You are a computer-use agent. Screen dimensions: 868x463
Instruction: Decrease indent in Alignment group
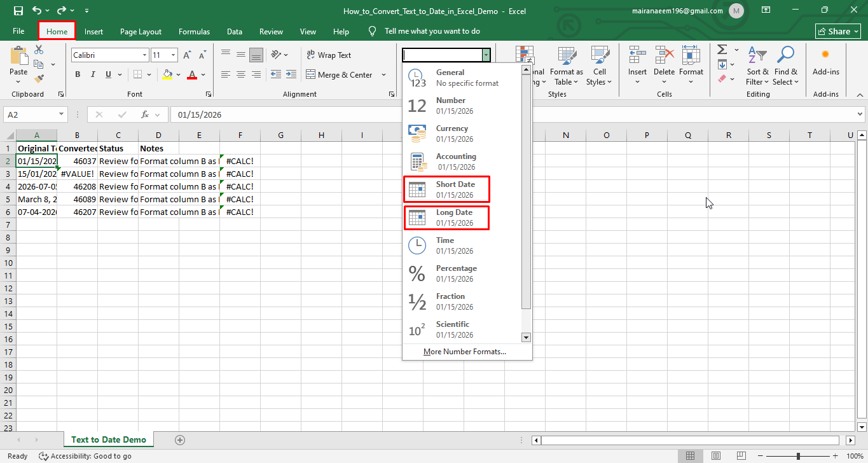[275, 74]
